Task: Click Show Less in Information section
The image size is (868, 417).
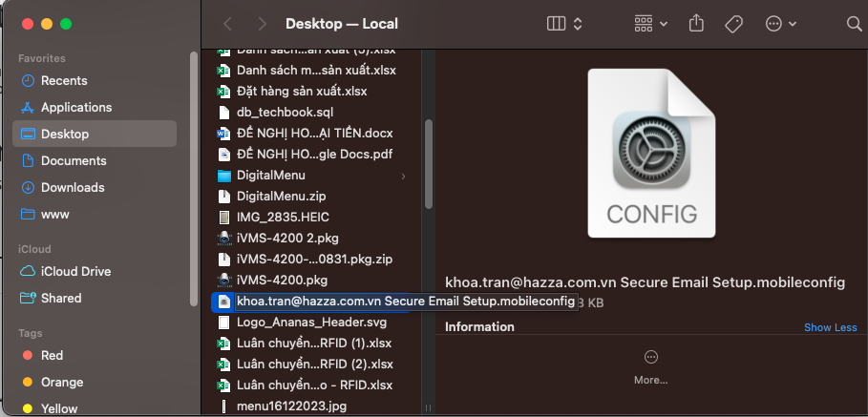Action: [x=831, y=327]
